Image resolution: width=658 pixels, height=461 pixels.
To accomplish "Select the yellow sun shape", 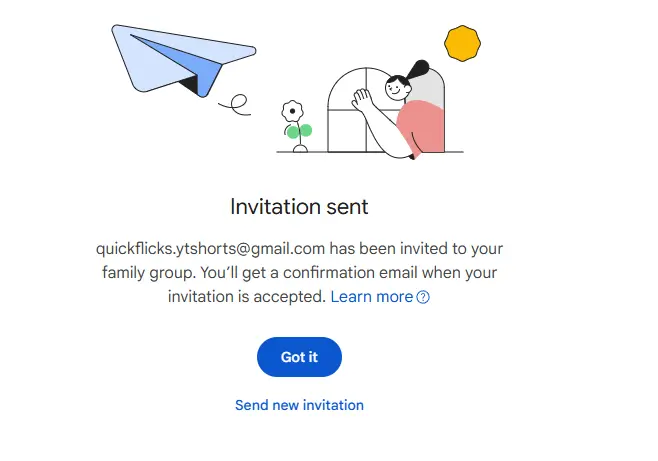I will coord(462,43).
